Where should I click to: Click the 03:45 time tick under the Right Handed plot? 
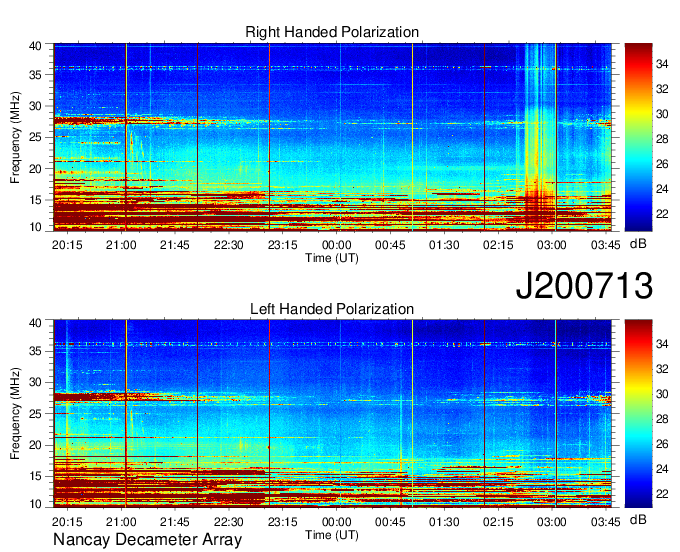[x=605, y=245]
